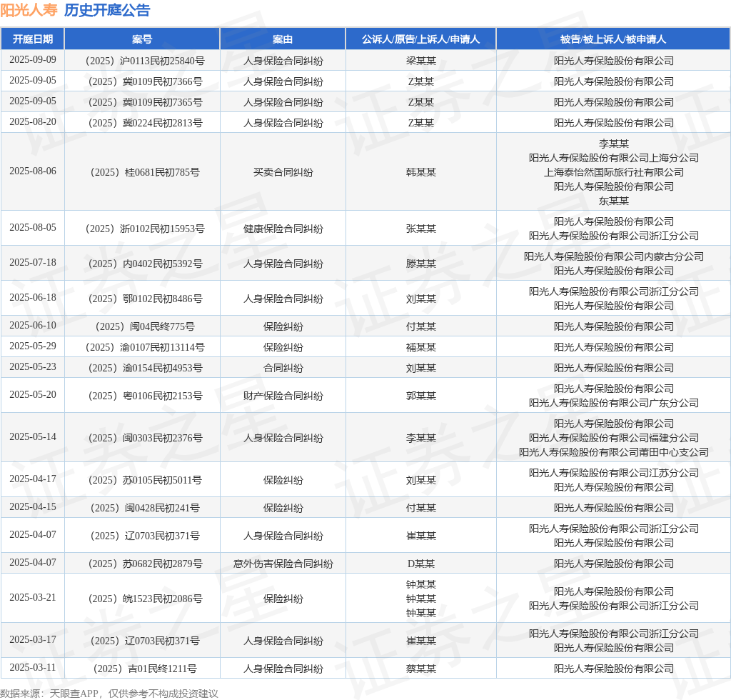Select the date cell 2025-04-17

point(33,479)
